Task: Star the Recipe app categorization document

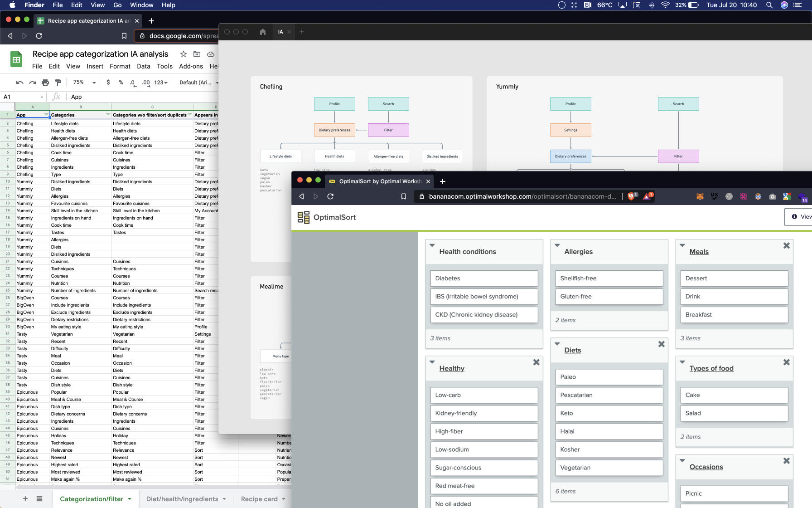Action: point(184,54)
